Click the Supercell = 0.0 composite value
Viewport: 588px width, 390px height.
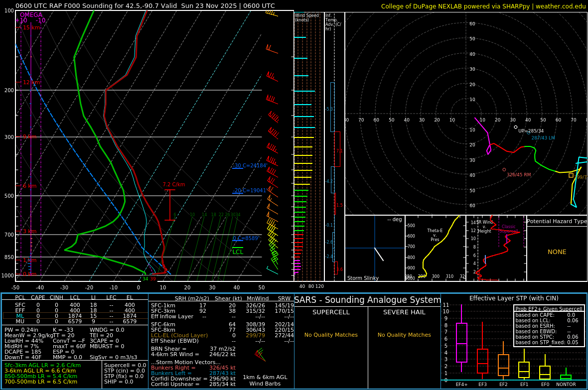(125, 365)
